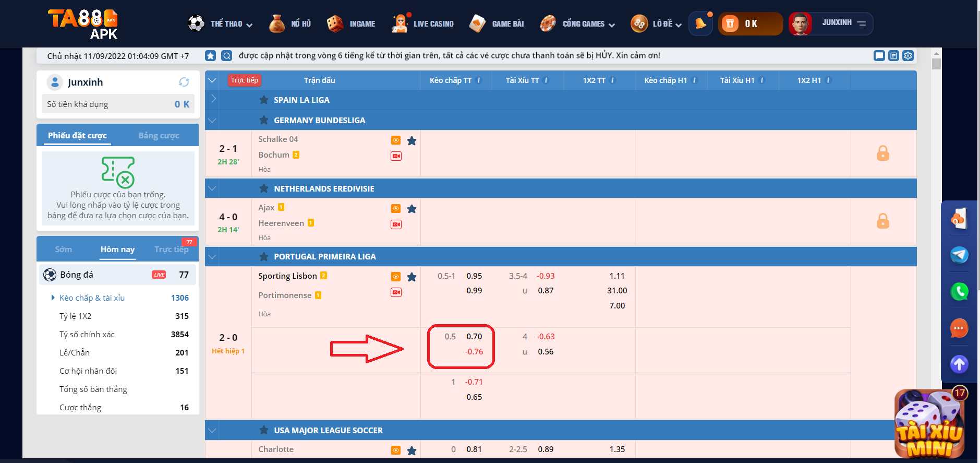Open live video for Ajax vs Heerenveen
980x463 pixels.
[x=396, y=224]
